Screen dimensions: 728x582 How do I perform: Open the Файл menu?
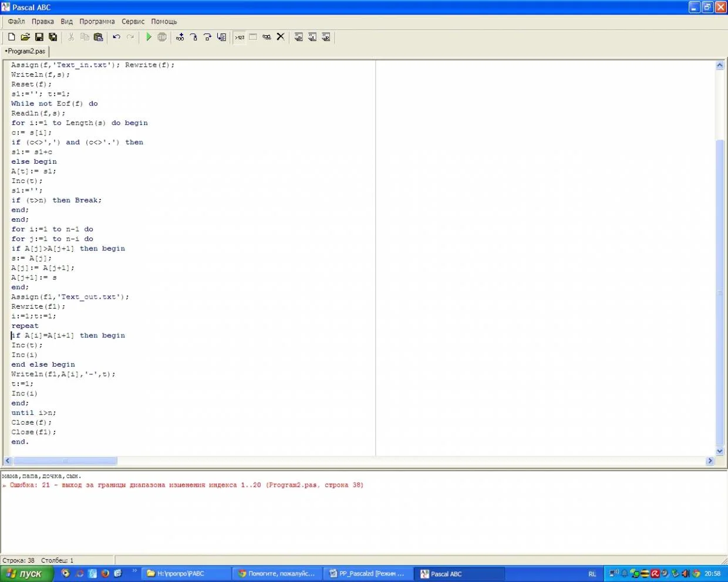pyautogui.click(x=16, y=22)
